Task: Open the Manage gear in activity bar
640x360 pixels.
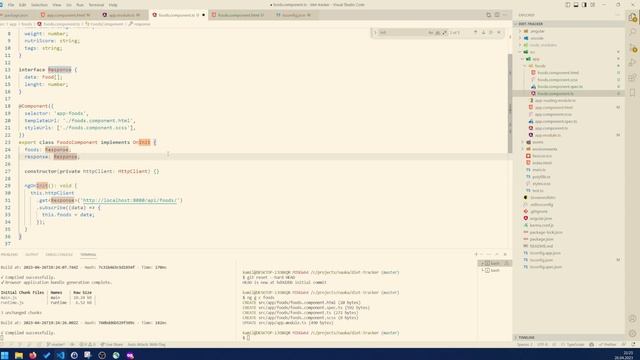Action: [x=633, y=333]
